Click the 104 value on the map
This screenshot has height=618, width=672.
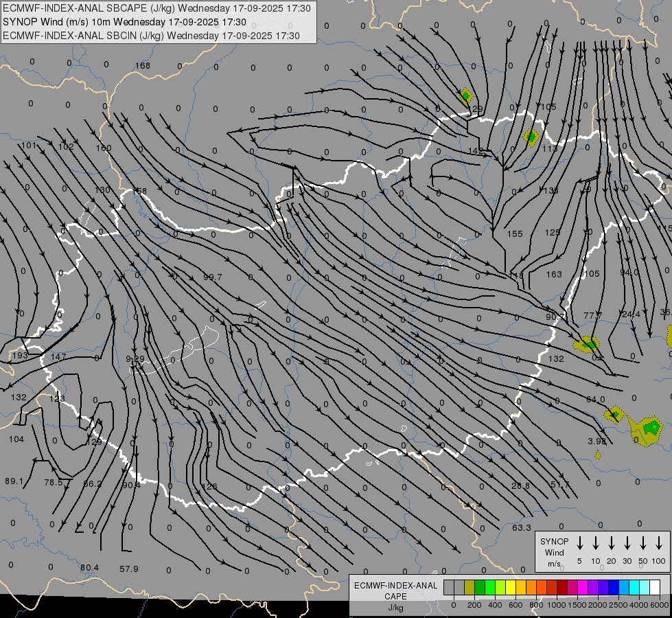click(16, 439)
